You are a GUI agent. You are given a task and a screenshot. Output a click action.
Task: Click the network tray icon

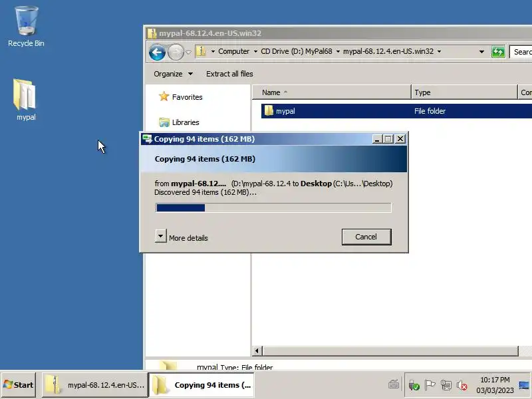pyautogui.click(x=446, y=385)
